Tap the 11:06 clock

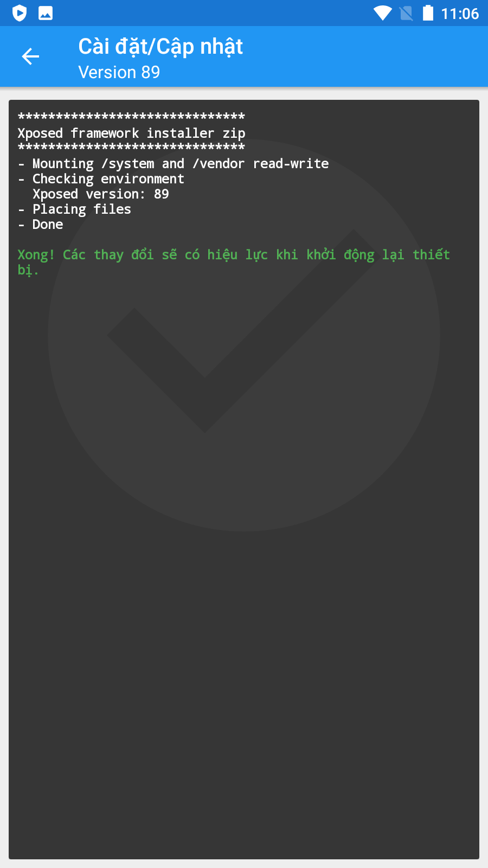(x=460, y=14)
